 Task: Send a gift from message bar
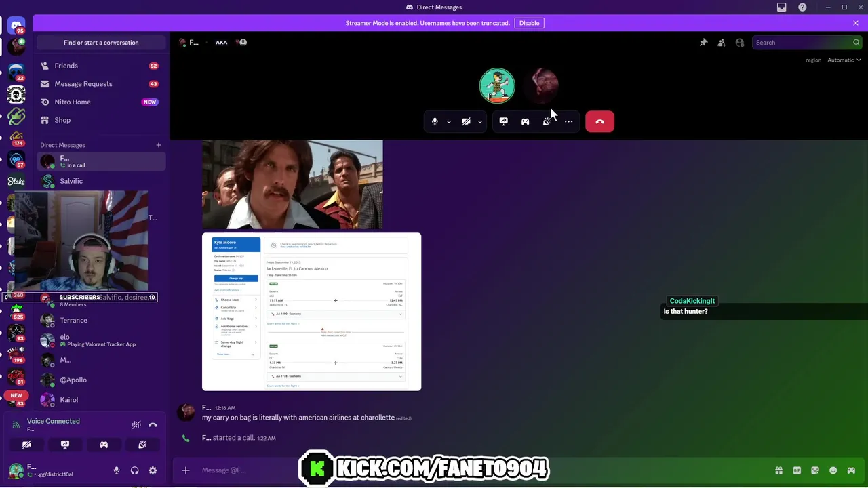tap(778, 470)
